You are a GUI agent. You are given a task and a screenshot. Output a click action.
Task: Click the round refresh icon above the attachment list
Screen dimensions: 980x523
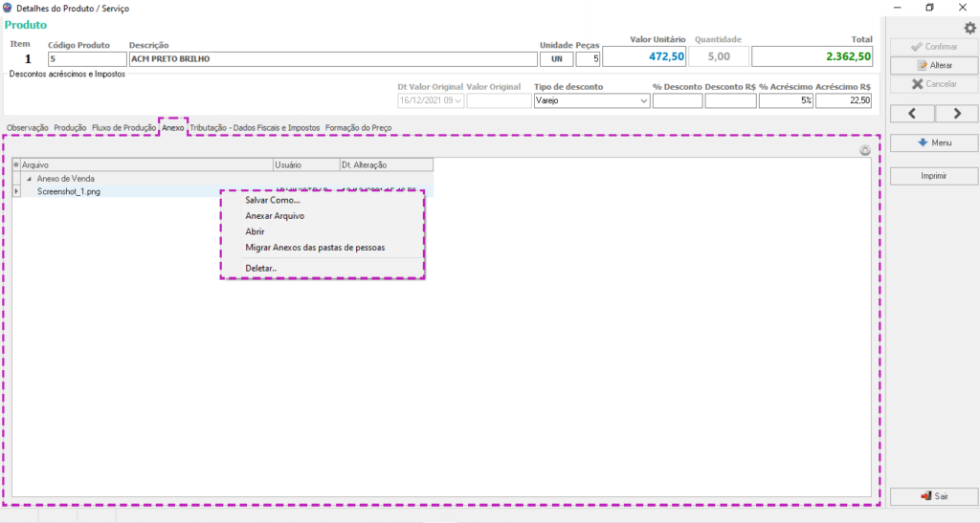[864, 150]
